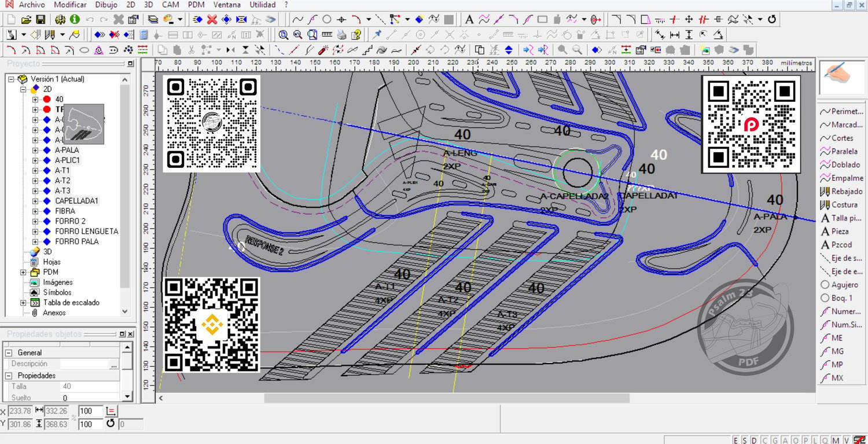Select the ellipse tool icon

pyautogui.click(x=84, y=50)
